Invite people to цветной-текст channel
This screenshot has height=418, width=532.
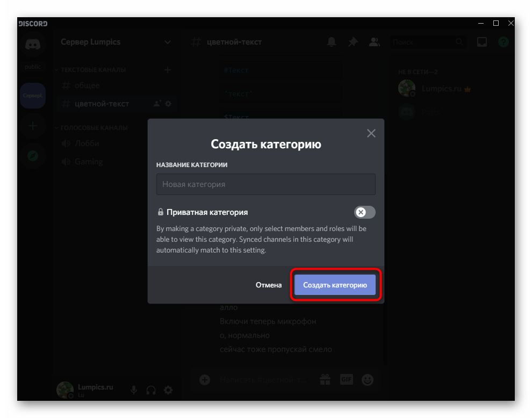pos(157,104)
